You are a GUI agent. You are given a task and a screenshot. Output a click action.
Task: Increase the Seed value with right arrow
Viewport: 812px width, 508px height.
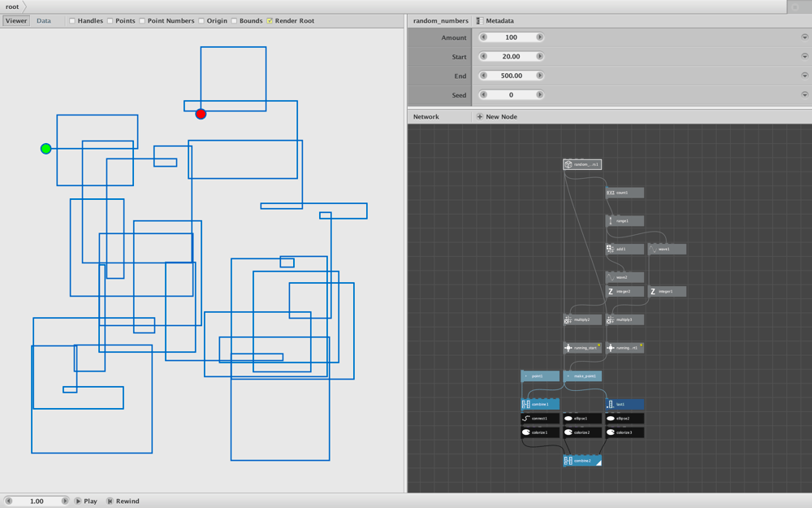click(x=540, y=95)
